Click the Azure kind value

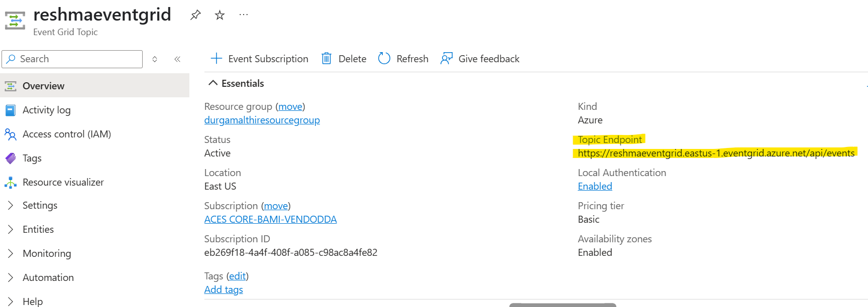point(590,120)
